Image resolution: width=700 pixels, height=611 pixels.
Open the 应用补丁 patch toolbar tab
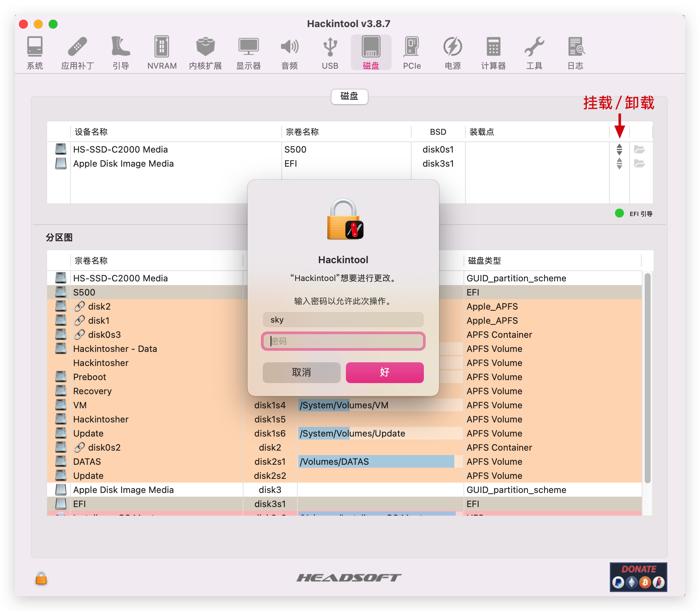click(x=78, y=53)
